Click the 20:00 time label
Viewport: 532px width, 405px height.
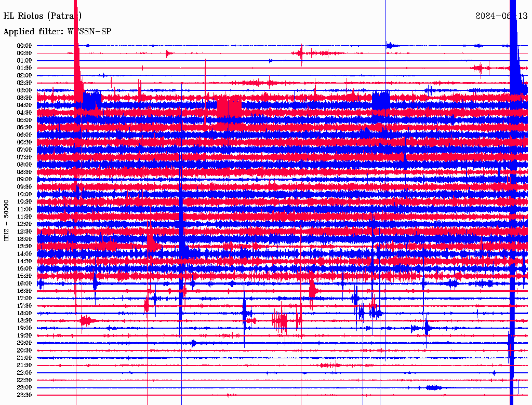point(24,343)
